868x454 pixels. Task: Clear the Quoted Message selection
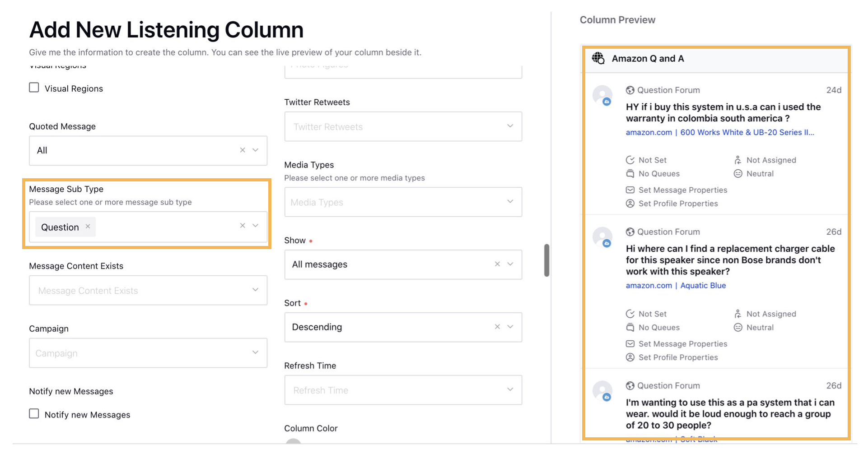[x=243, y=150]
